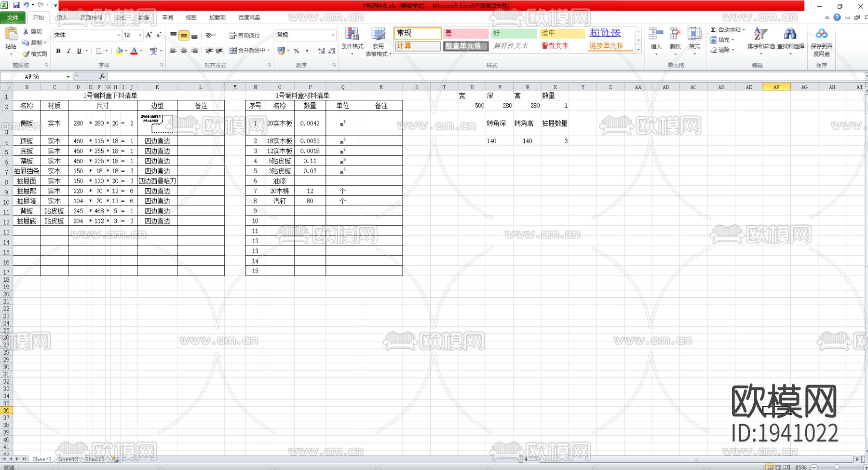Toggle middle vertical alignment
868x470 pixels.
(184, 35)
